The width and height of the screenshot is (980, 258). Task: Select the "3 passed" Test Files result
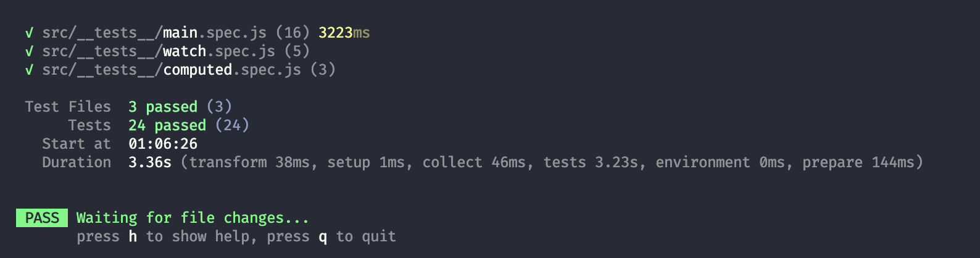(163, 107)
